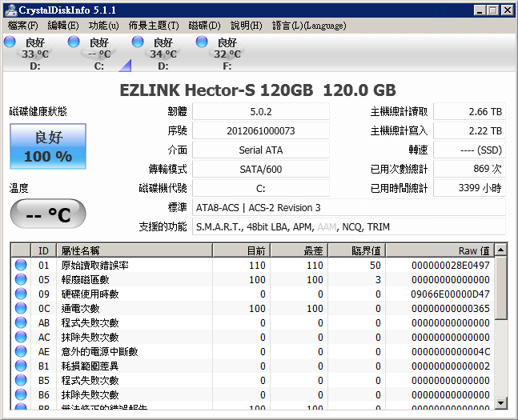Open the 說明(H) menu

coord(246,26)
